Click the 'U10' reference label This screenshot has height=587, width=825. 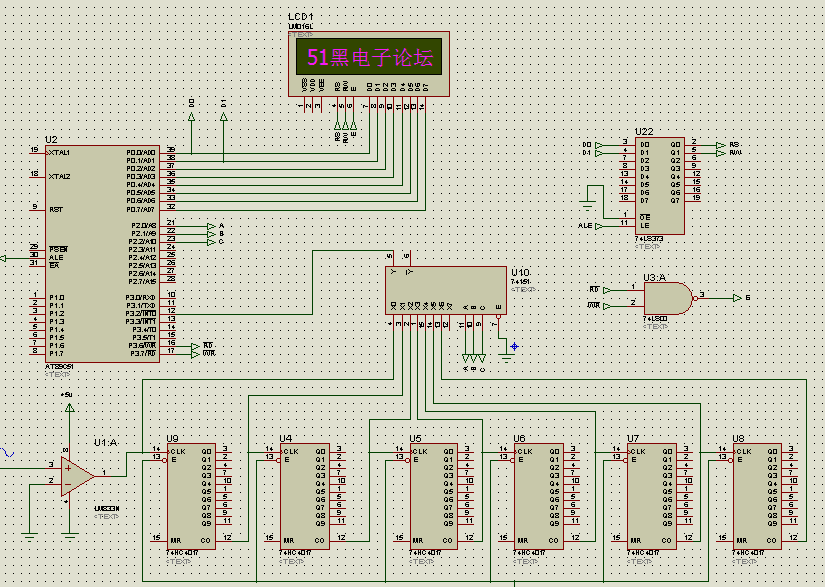click(x=520, y=272)
